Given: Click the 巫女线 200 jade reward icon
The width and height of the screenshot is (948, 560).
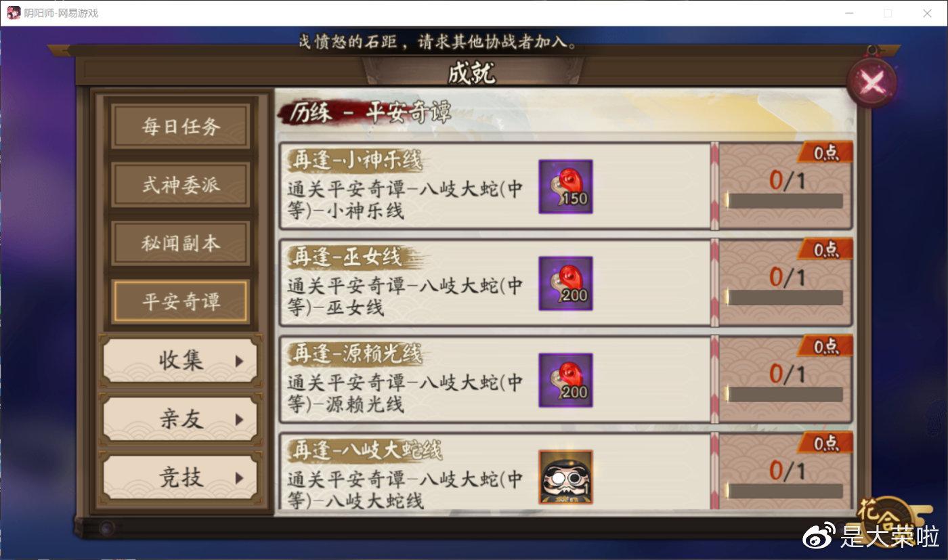Looking at the screenshot, I should pos(565,284).
